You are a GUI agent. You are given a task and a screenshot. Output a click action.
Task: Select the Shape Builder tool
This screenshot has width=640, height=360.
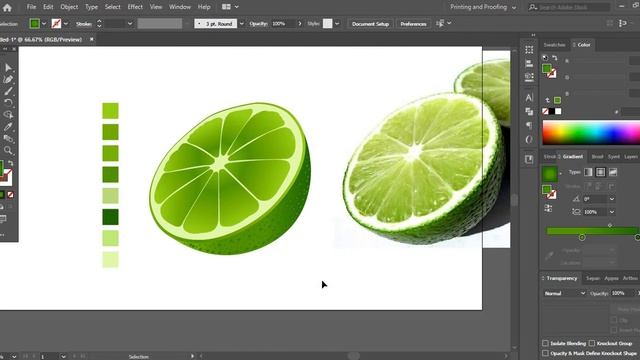click(x=8, y=115)
